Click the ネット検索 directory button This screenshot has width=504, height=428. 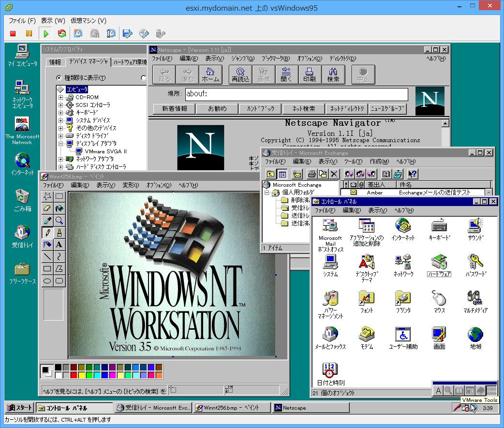click(304, 109)
